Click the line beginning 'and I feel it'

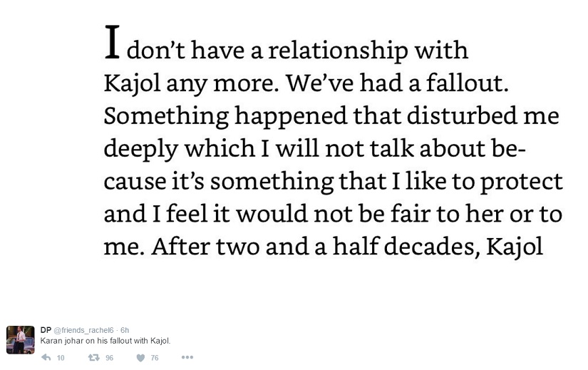point(333,214)
